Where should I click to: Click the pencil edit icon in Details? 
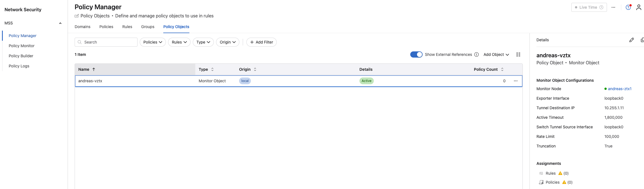click(x=631, y=40)
